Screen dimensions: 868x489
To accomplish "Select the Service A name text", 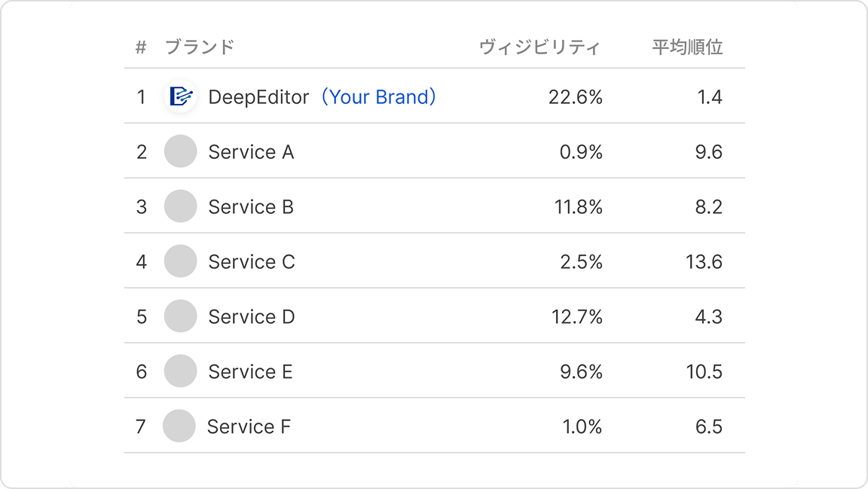I will click(x=251, y=152).
